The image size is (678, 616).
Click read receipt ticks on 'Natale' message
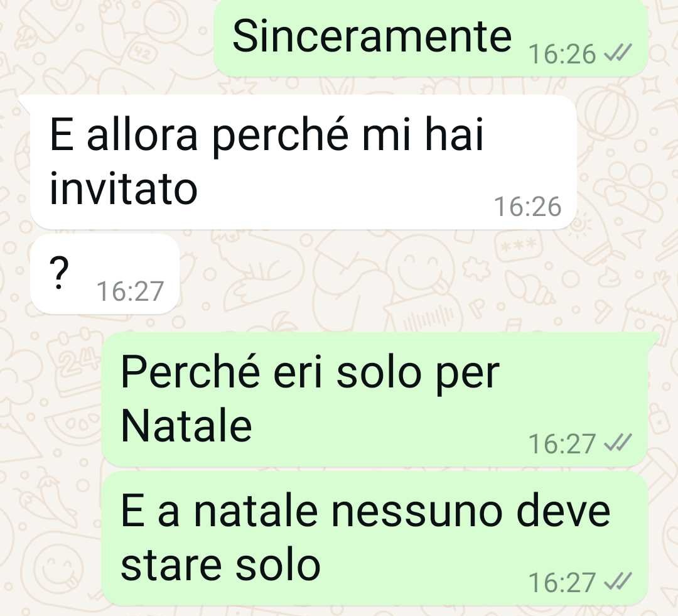(x=618, y=443)
